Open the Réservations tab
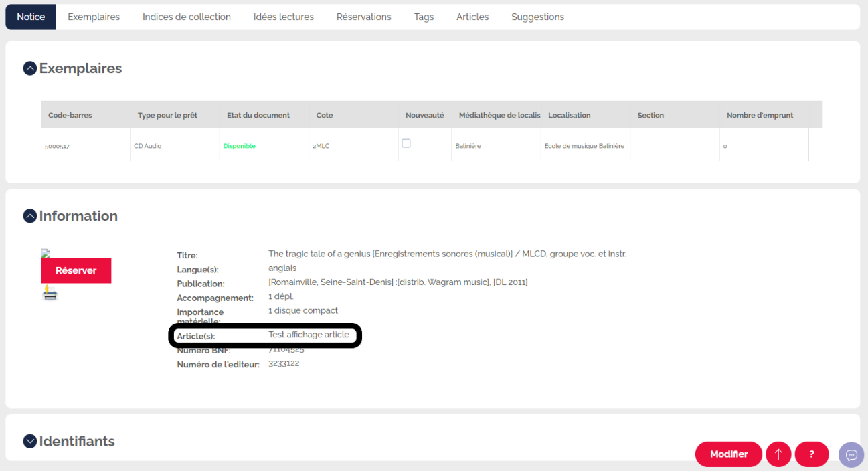This screenshot has width=868, height=471. (363, 17)
